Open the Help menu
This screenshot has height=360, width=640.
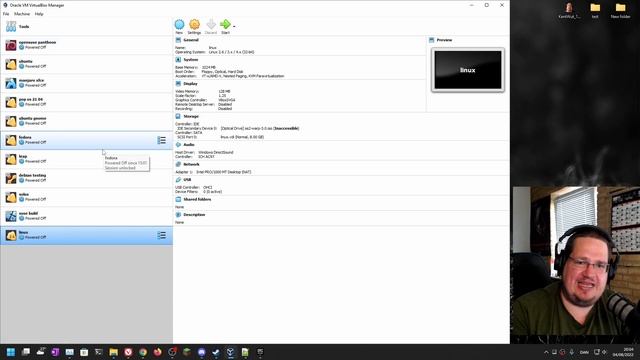[x=39, y=14]
